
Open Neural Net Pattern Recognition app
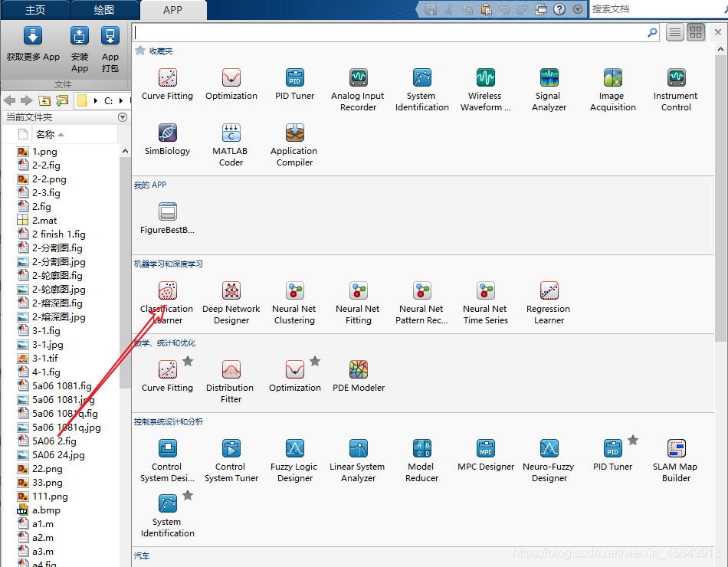421,303
